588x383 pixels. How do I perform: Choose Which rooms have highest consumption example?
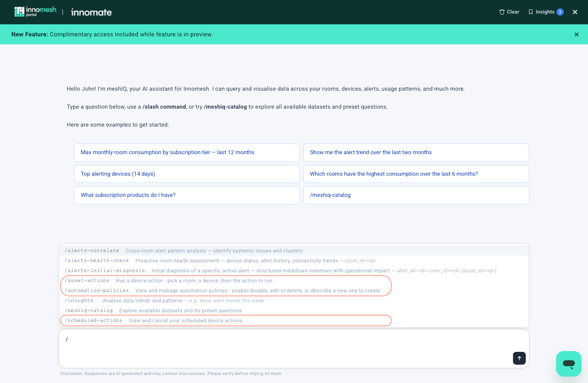pyautogui.click(x=416, y=174)
